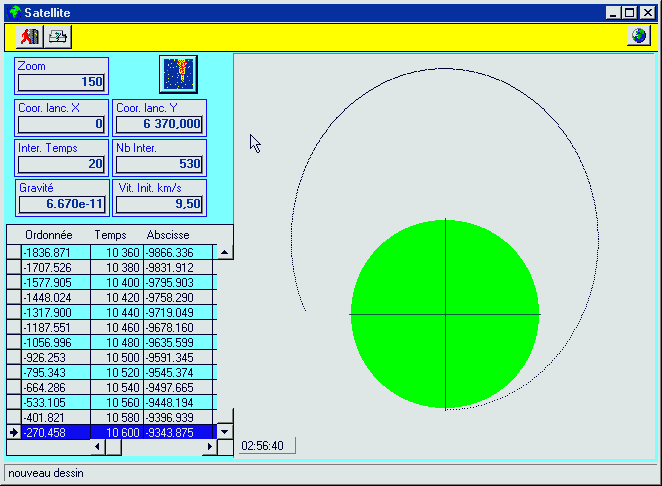Click the Inter. Temps input field
The image size is (662, 486).
point(62,164)
